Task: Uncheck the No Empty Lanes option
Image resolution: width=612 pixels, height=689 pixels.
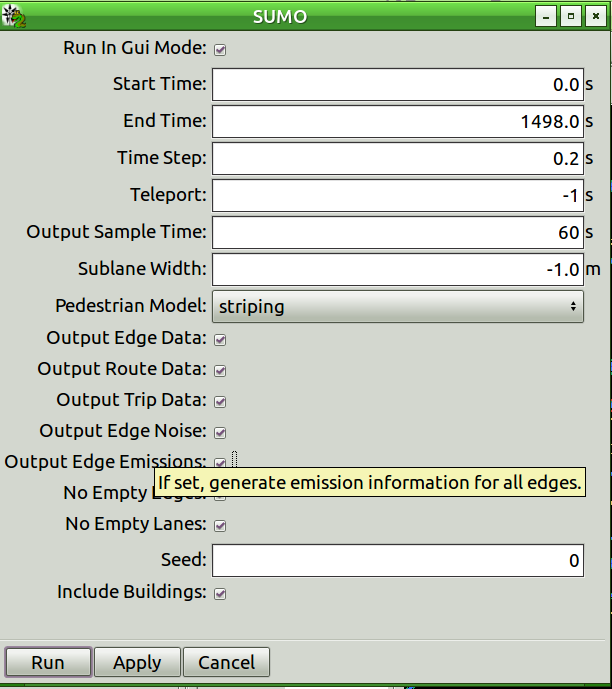Action: [220, 526]
